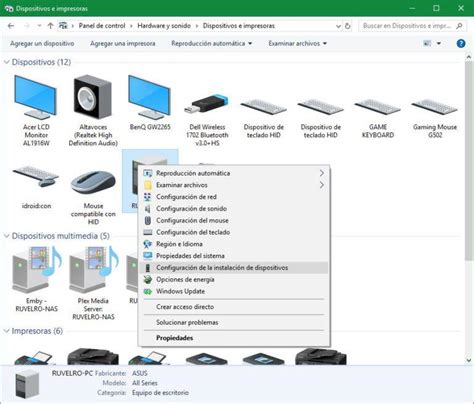The height and width of the screenshot is (404, 474).
Task: Select the Mouse compatible con HID icon
Action: [93, 197]
